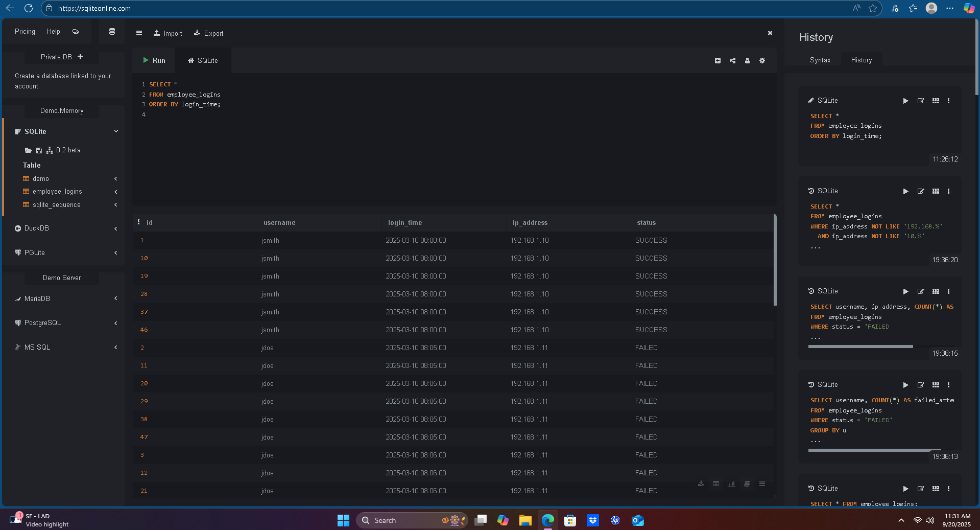The width and height of the screenshot is (980, 530).
Task: Edit the first history query entry
Action: tap(920, 101)
